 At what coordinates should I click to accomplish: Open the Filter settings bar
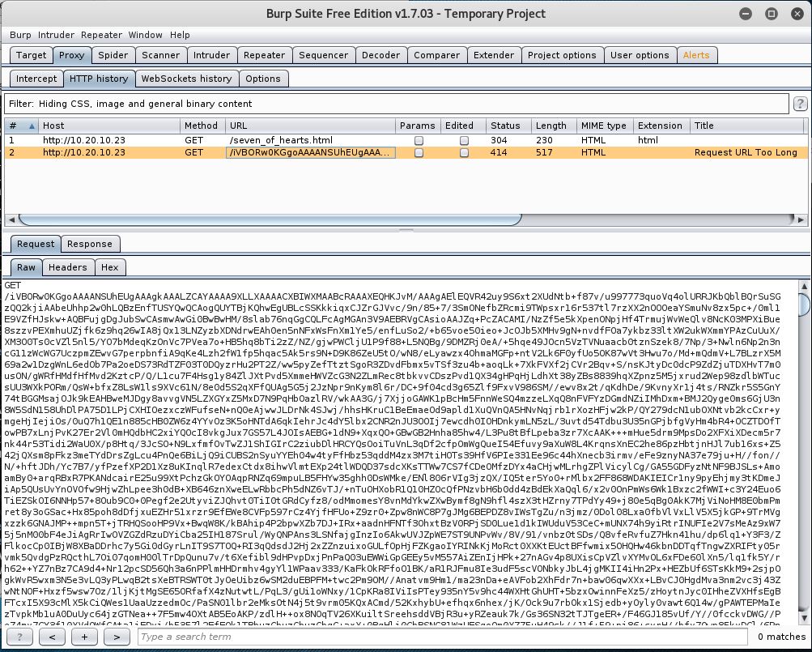pos(395,104)
